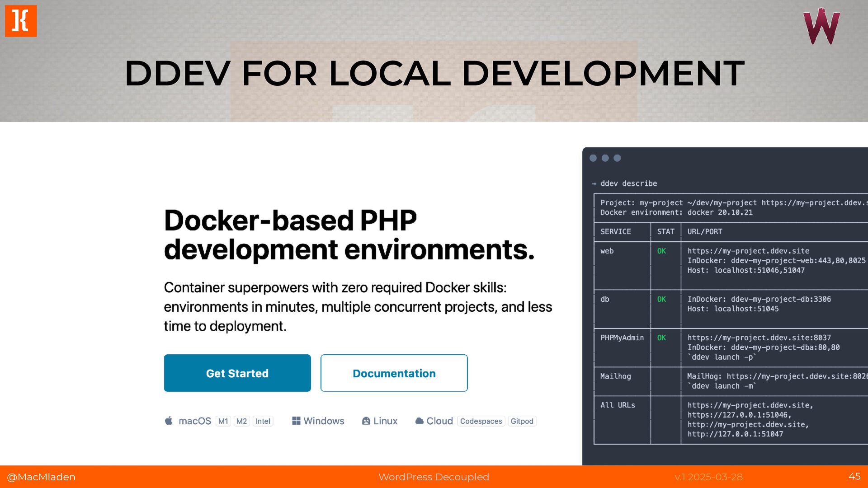Select the M2 badge
The image size is (868, 488).
coord(242,421)
